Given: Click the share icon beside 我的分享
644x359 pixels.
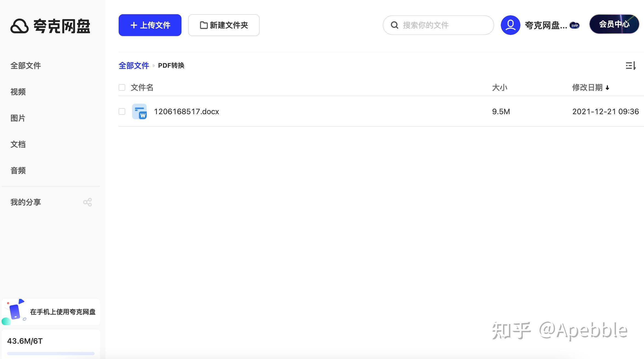Looking at the screenshot, I should click(87, 202).
